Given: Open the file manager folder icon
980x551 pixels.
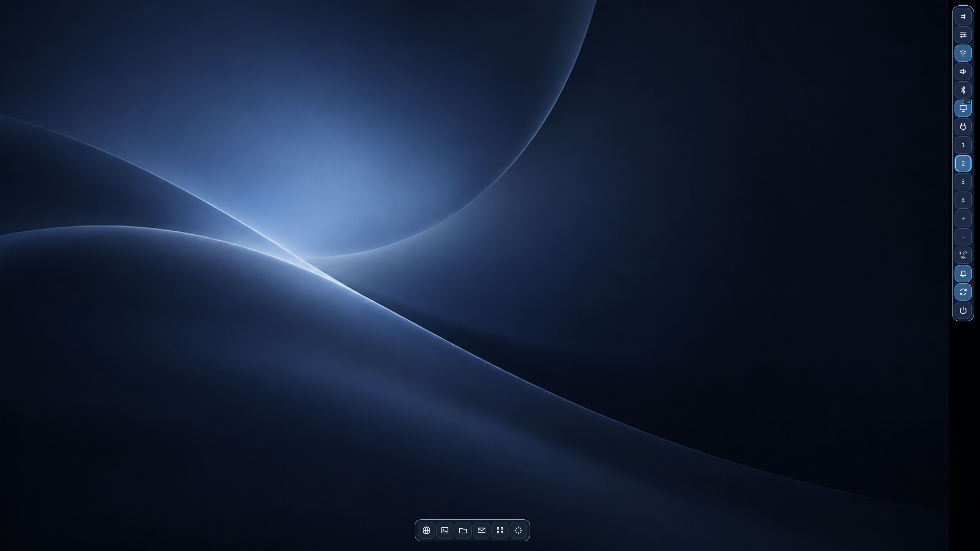Looking at the screenshot, I should pos(463,530).
